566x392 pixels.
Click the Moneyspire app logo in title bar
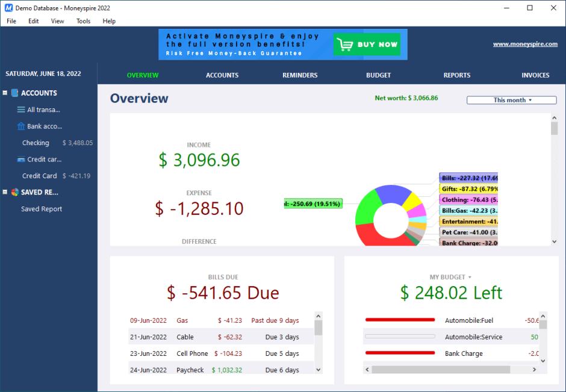(x=8, y=8)
